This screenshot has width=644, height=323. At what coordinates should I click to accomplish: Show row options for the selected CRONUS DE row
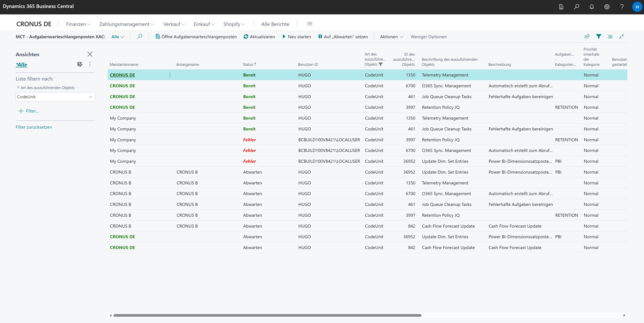[170, 75]
